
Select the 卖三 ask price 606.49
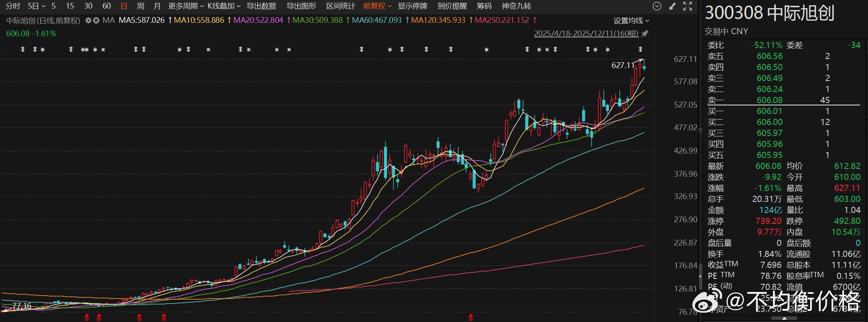(770, 78)
